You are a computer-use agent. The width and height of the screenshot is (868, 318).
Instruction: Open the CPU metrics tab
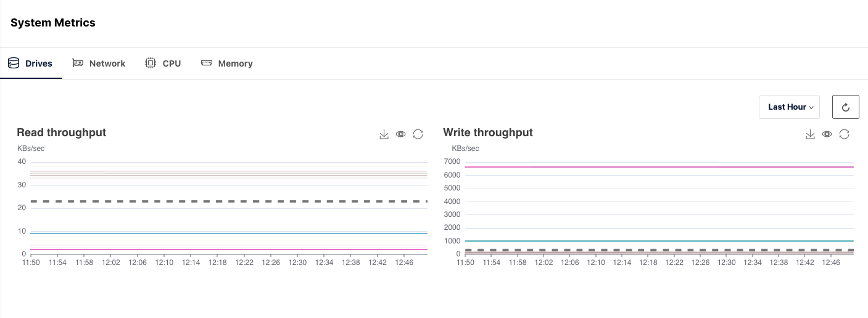pos(172,63)
